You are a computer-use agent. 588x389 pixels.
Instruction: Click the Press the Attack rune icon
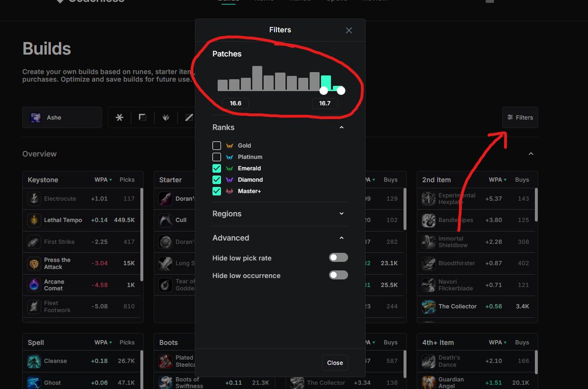(34, 263)
